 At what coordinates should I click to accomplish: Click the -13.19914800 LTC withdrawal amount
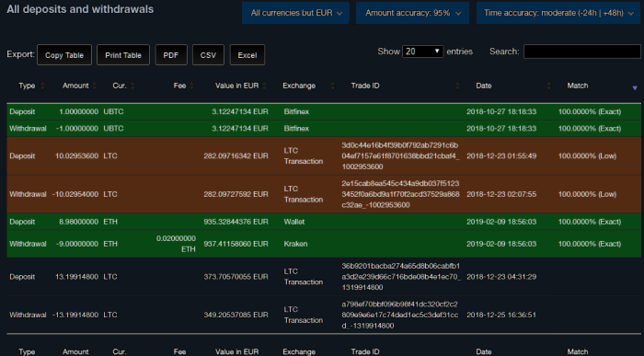pos(75,315)
